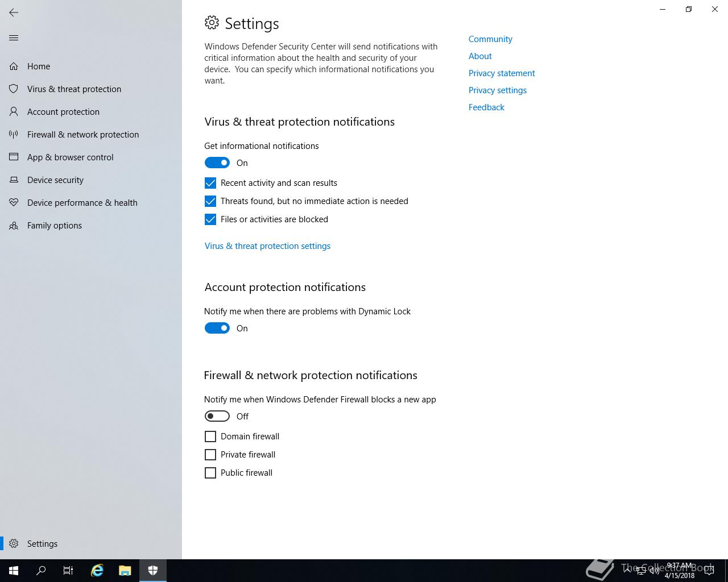Open the Action Center notification icon
The height and width of the screenshot is (582, 728).
(x=709, y=571)
